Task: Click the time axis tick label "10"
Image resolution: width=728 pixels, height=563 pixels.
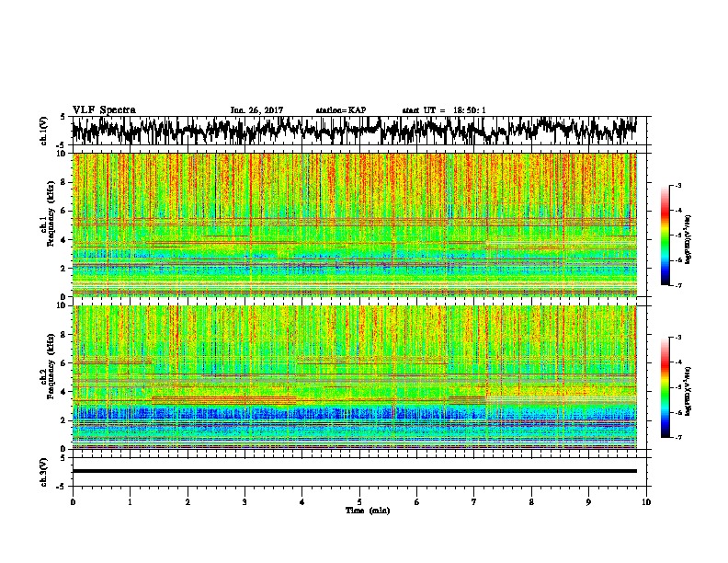Action: pos(646,502)
